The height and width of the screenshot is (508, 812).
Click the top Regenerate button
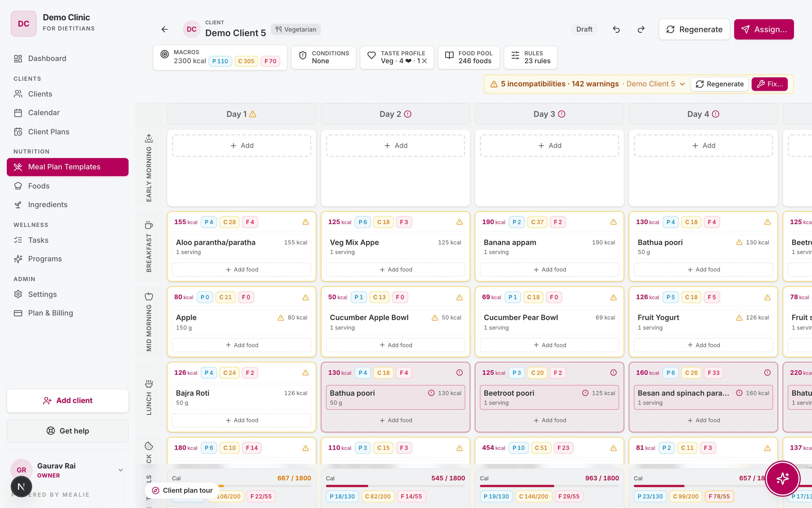pos(694,29)
